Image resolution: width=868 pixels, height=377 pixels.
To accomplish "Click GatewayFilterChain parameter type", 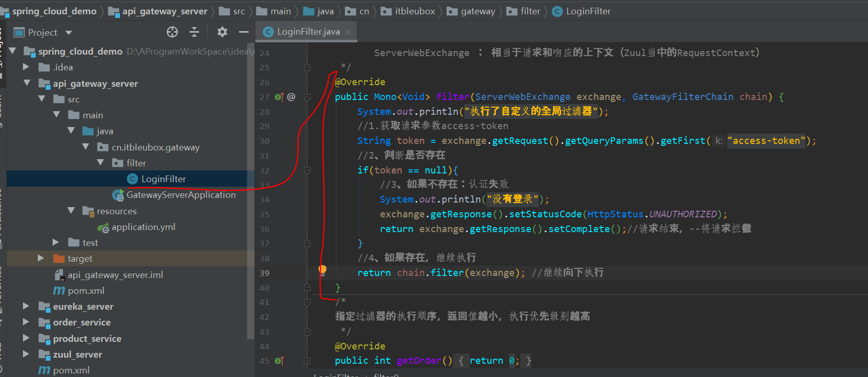I will pos(683,97).
